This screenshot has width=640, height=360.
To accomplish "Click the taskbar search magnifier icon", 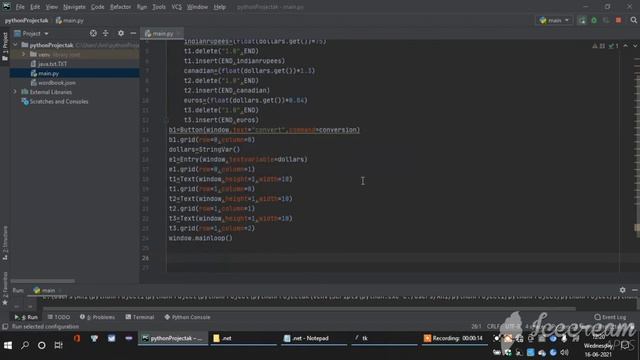I will click(x=25, y=345).
